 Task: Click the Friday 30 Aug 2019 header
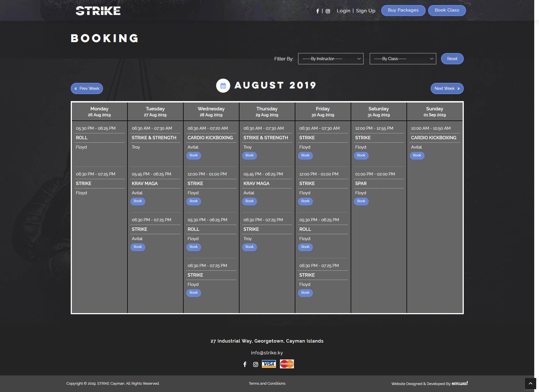pos(323,111)
